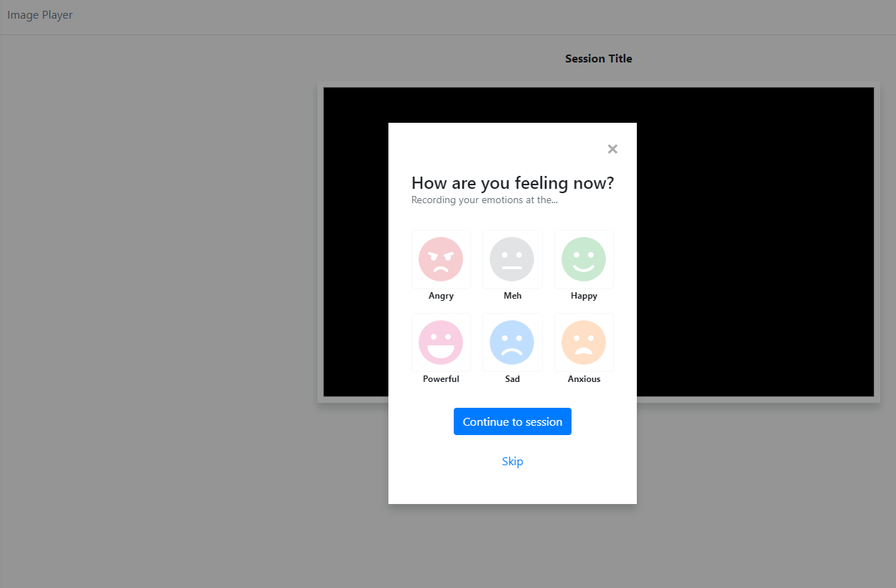Pick the Happy green smiley
This screenshot has width=896, height=588.
(x=584, y=259)
